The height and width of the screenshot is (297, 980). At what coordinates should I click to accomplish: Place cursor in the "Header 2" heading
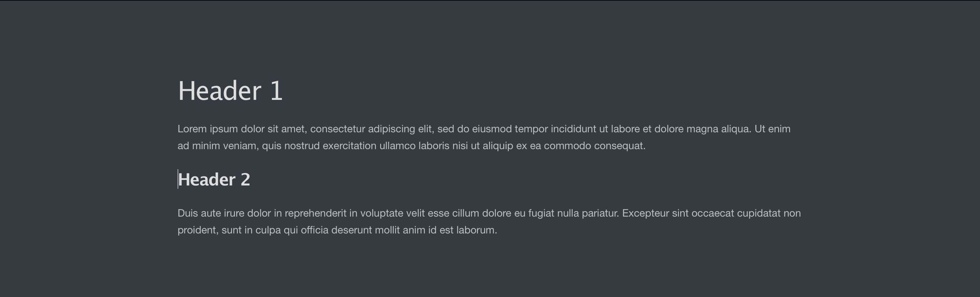214,179
